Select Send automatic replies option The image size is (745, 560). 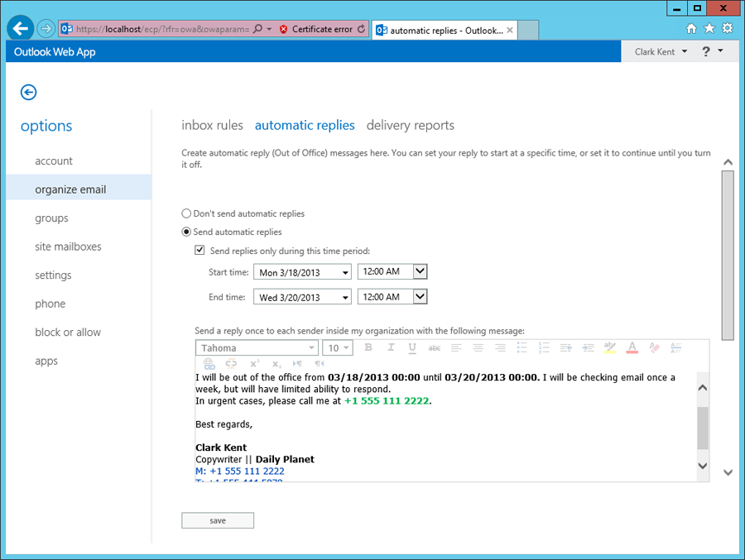(186, 232)
